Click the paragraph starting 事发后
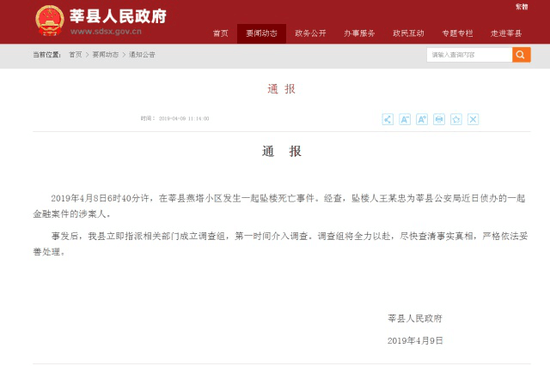This screenshot has width=550, height=366. (280, 244)
